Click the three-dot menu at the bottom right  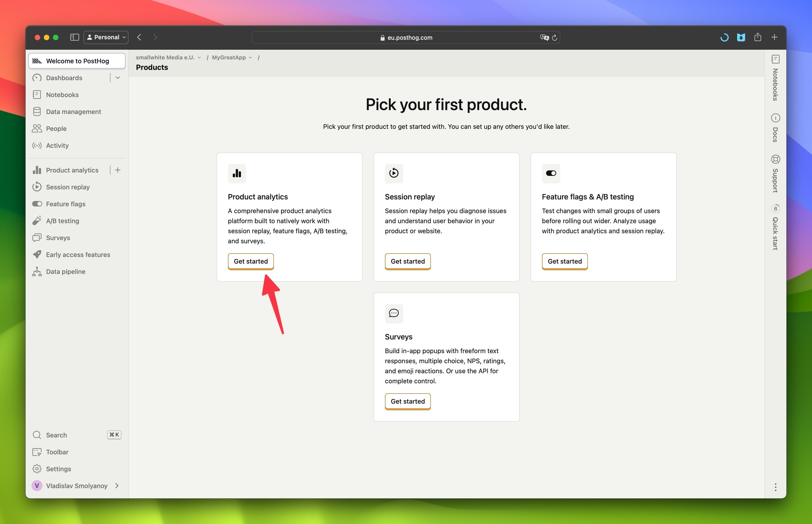775,487
